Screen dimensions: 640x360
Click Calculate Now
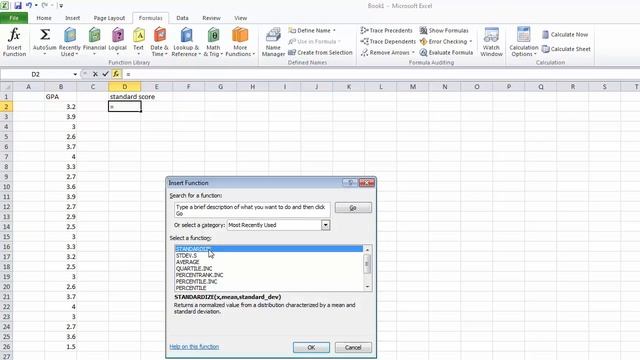[x=565, y=35]
